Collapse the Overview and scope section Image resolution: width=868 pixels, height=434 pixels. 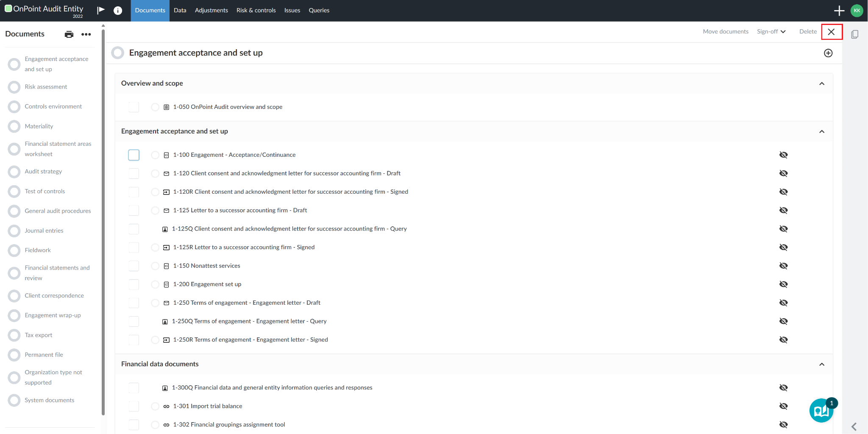click(822, 83)
